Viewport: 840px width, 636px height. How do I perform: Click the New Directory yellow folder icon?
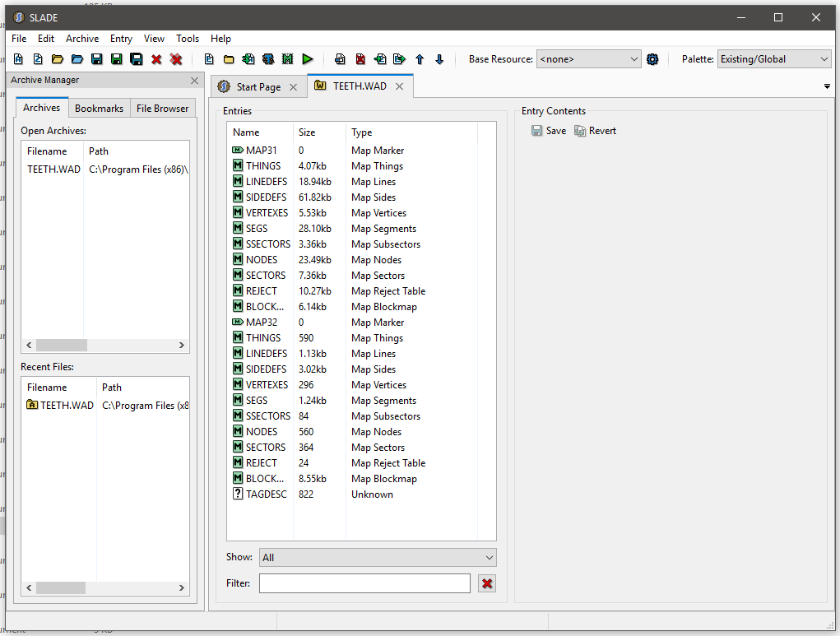tap(229, 59)
